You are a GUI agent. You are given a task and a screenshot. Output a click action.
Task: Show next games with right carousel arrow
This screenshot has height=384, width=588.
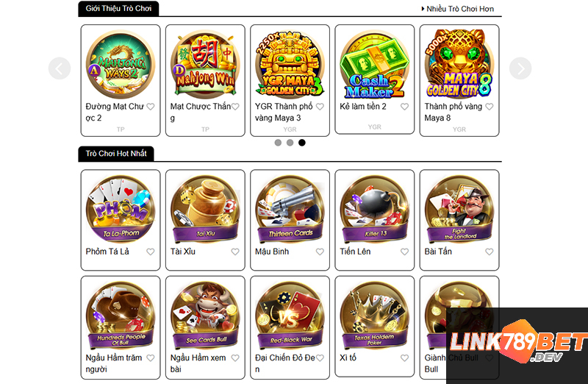click(x=520, y=68)
